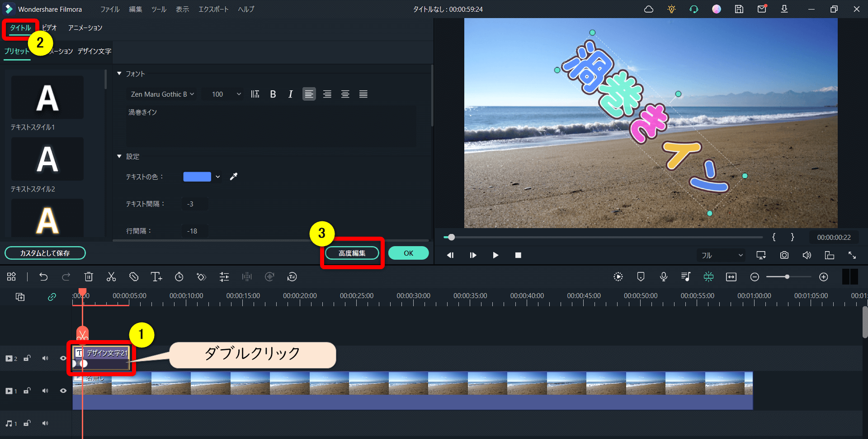Add a track with the manage tracks icon
This screenshot has height=439, width=868.
click(x=20, y=297)
